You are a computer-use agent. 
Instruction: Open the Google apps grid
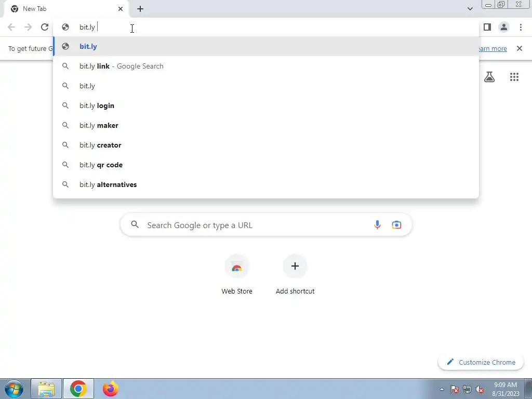click(x=514, y=77)
